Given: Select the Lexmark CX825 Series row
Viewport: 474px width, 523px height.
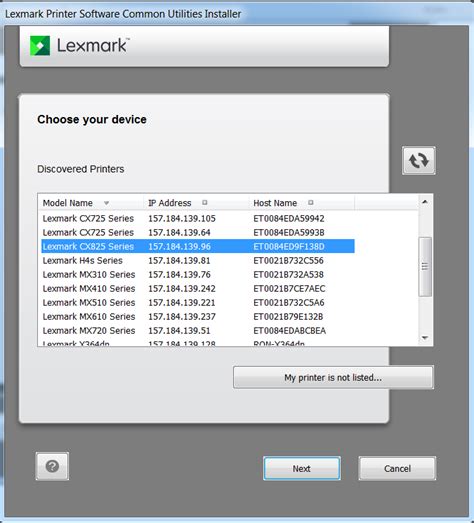Looking at the screenshot, I should 198,246.
